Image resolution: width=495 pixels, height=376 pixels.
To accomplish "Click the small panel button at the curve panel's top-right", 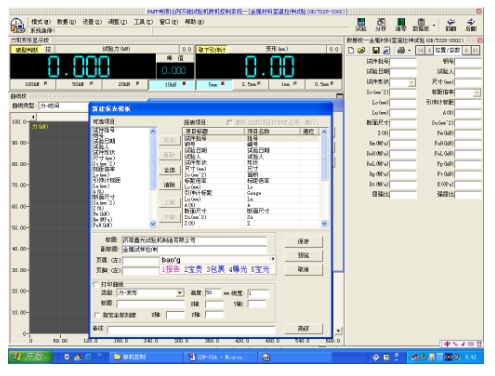I will click(x=339, y=96).
